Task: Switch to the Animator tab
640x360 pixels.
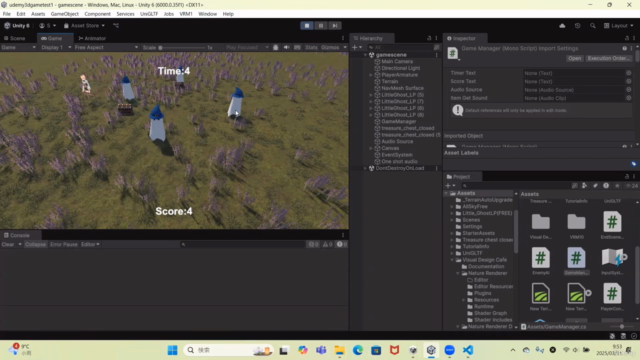Action: click(x=92, y=38)
